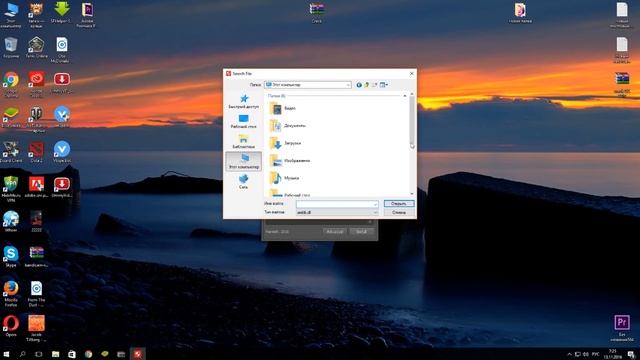Open Network location in dialog sidebar
Screen dimensions: 640x360
pyautogui.click(x=244, y=181)
